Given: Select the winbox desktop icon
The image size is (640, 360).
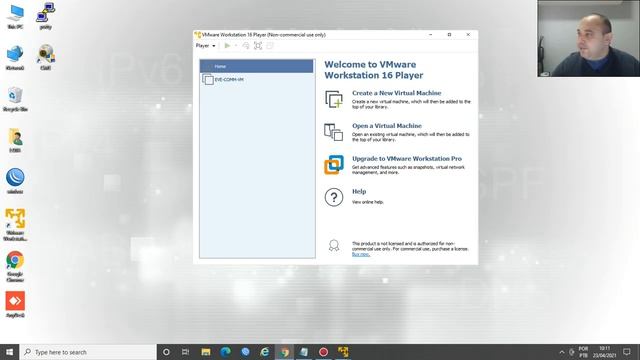Looking at the screenshot, I should pos(15,181).
